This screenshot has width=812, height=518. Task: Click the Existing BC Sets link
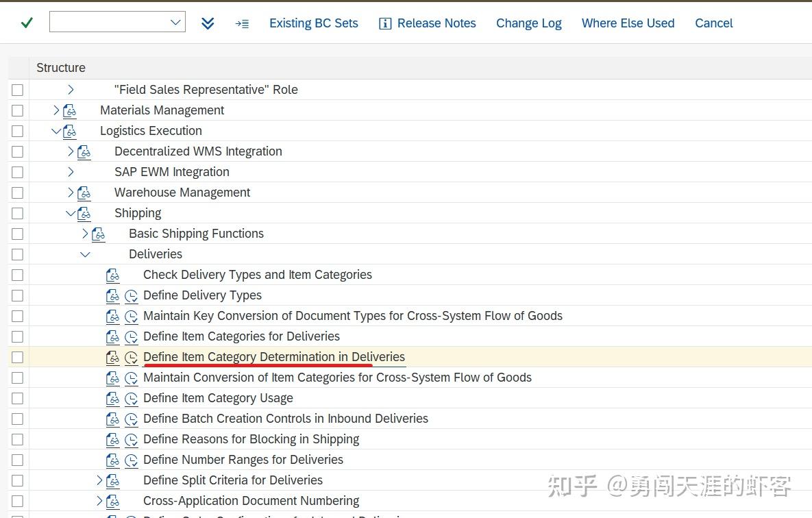pyautogui.click(x=313, y=23)
